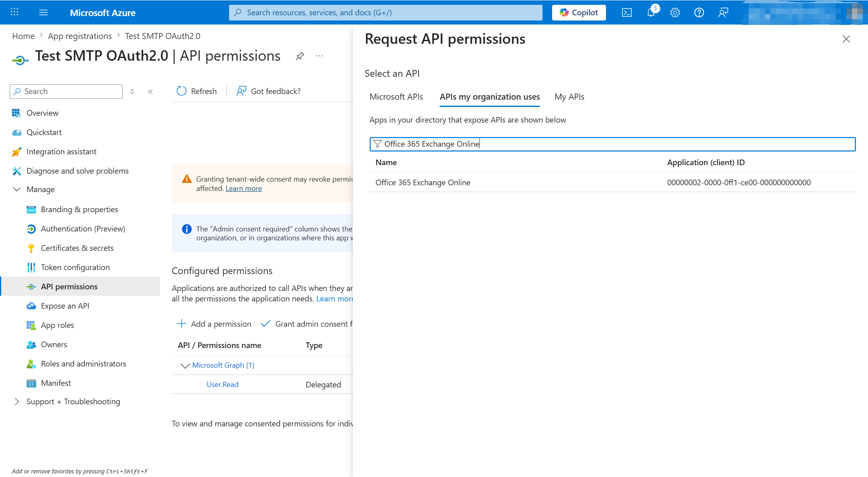
Task: Click the Expose an API cloud icon
Action: [31, 306]
